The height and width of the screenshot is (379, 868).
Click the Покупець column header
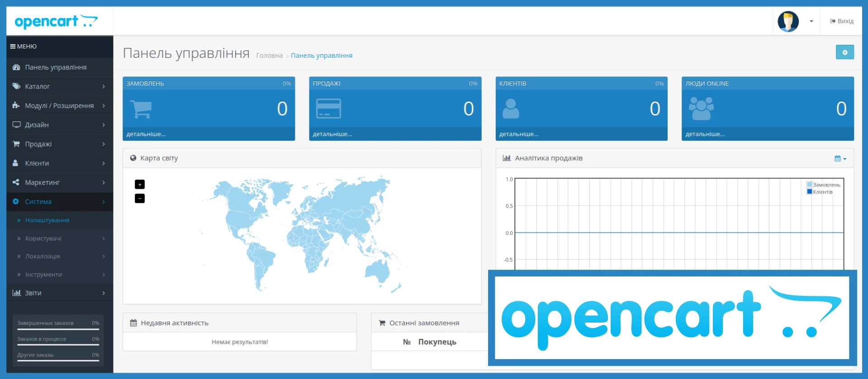(x=437, y=342)
